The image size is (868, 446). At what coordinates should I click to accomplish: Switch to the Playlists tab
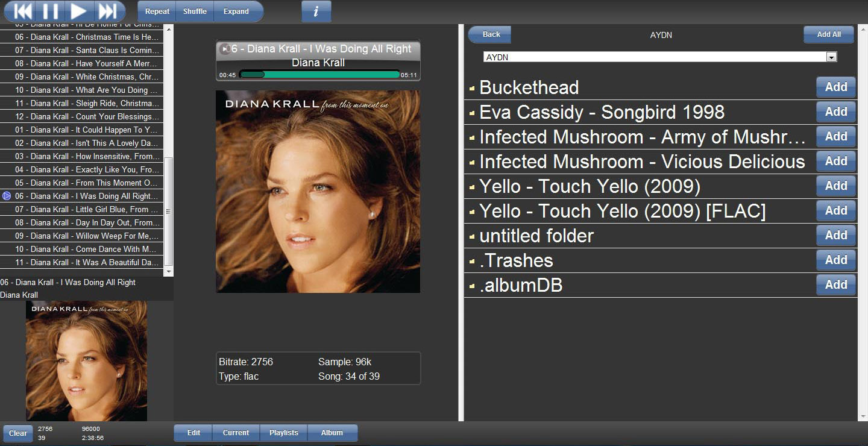284,433
